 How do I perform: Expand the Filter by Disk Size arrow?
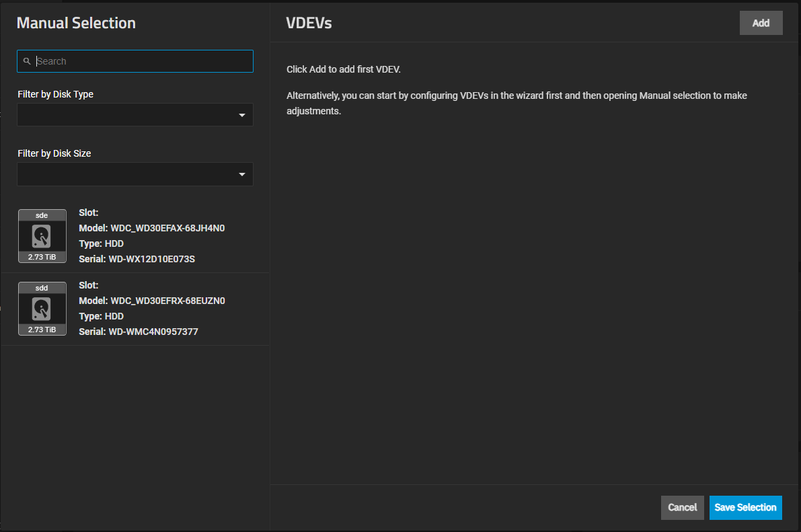coord(242,175)
